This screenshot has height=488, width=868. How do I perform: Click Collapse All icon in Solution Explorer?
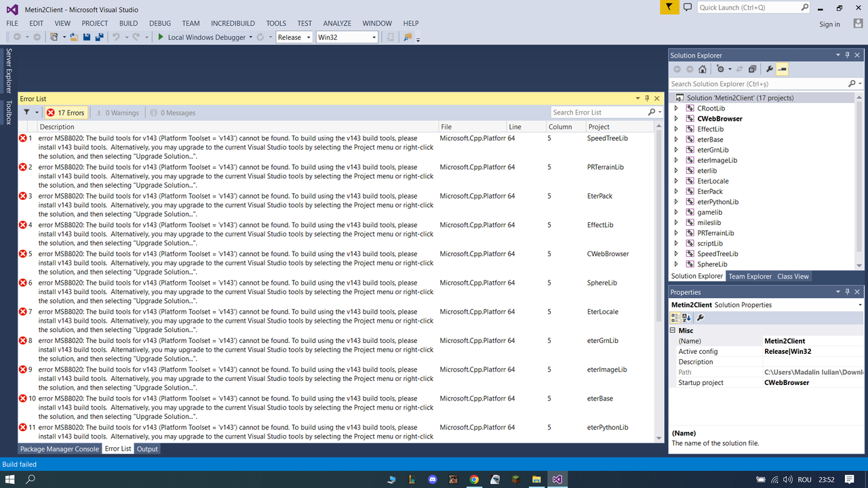pyautogui.click(x=752, y=69)
